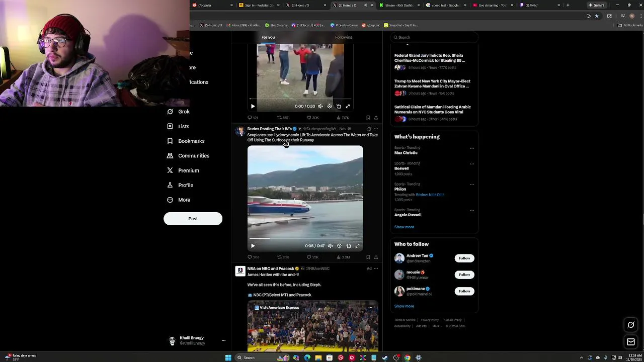The image size is (644, 362).
Task: Open Premium from the sidebar
Action: [x=183, y=170]
